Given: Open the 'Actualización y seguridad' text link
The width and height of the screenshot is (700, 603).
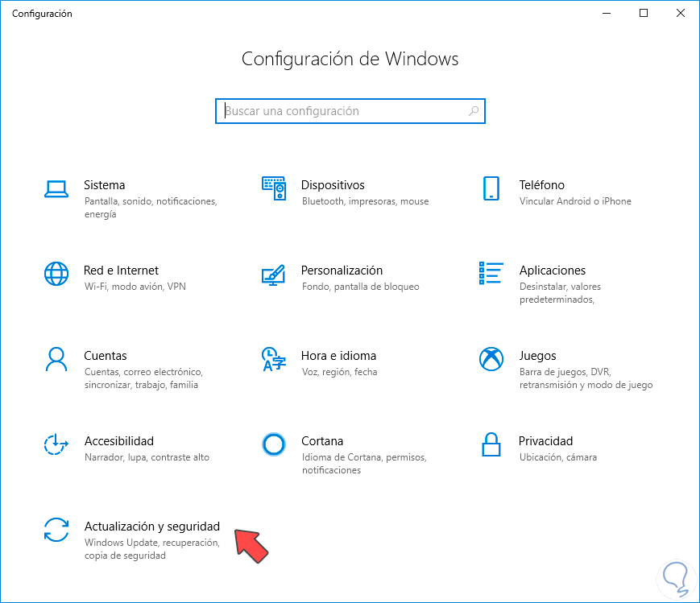Looking at the screenshot, I should (x=151, y=527).
